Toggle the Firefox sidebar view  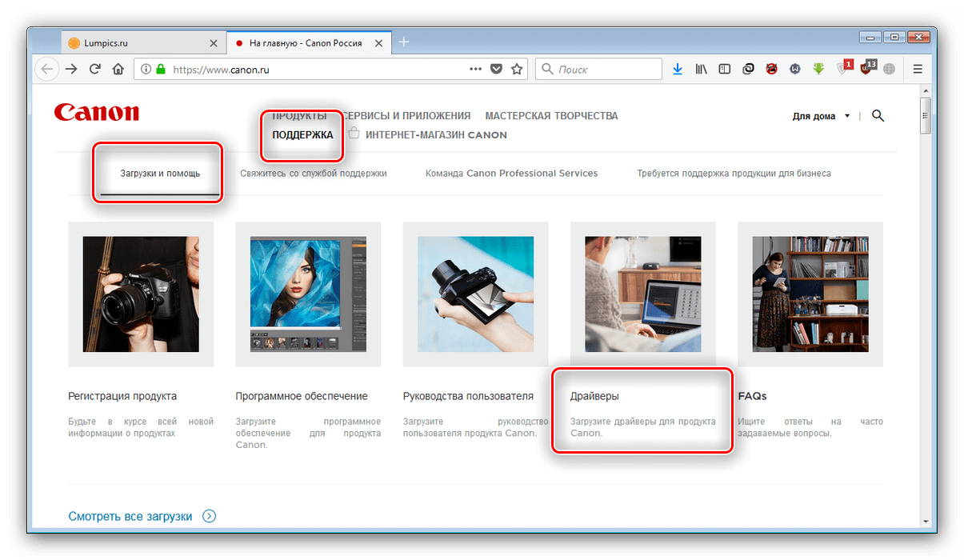pyautogui.click(x=724, y=70)
